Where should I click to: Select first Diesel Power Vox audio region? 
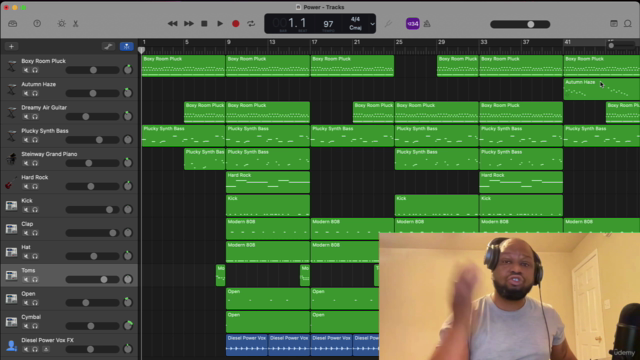247,345
